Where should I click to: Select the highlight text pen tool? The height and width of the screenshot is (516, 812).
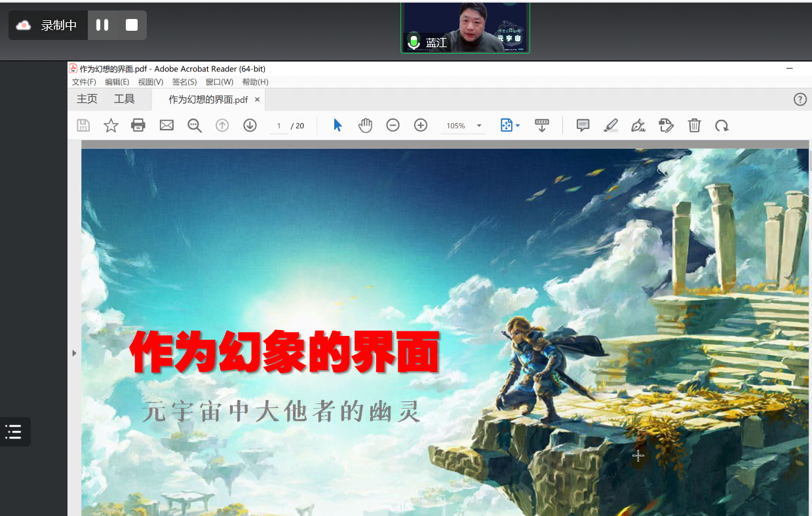tap(611, 125)
